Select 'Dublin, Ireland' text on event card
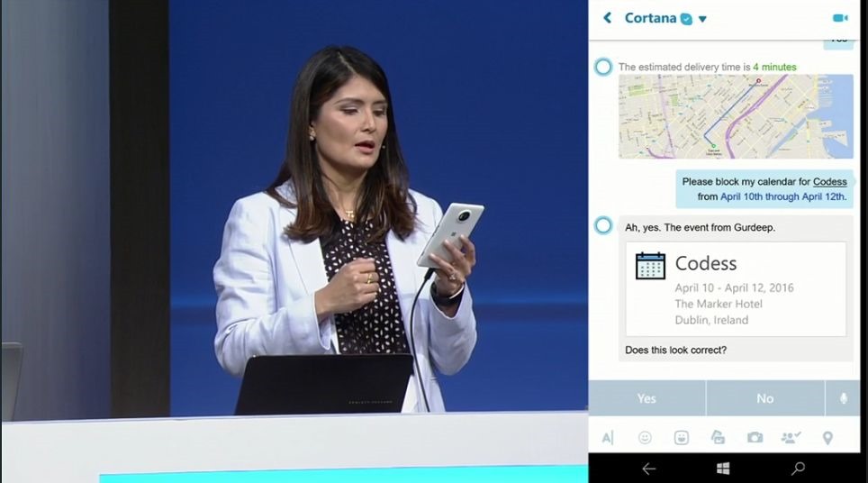Image resolution: width=868 pixels, height=483 pixels. pos(711,320)
